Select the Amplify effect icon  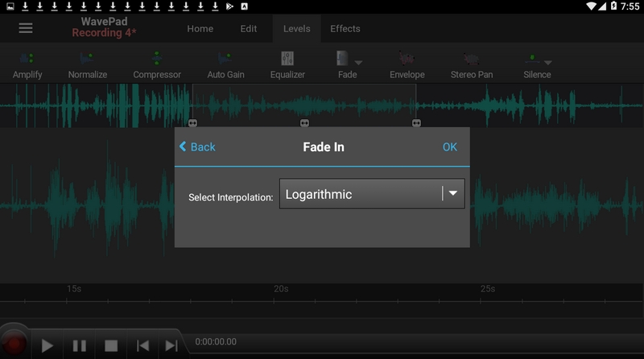click(27, 60)
